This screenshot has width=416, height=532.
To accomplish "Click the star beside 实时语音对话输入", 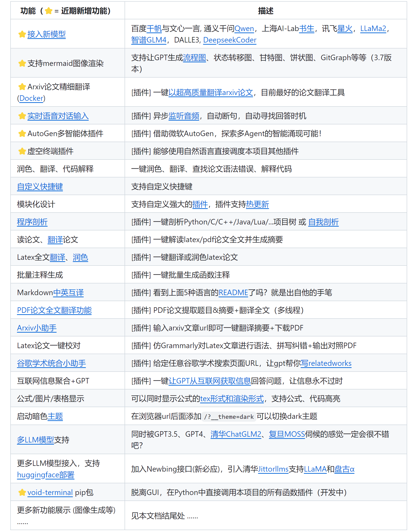I will click(x=22, y=116).
